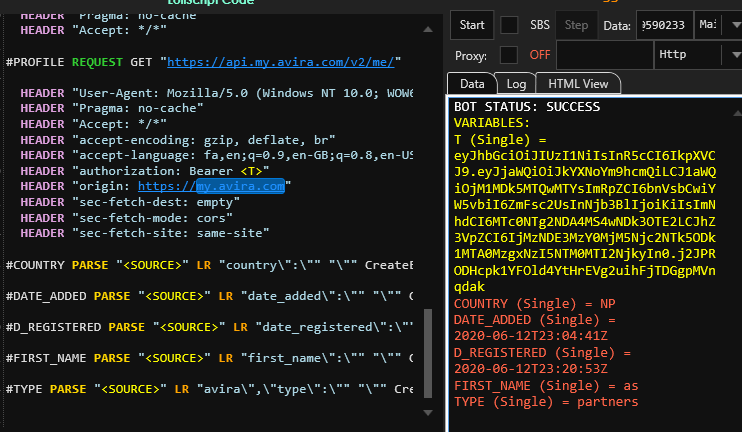The image size is (742, 432).
Task: Click the authorization Bearer header line
Action: coord(145,171)
